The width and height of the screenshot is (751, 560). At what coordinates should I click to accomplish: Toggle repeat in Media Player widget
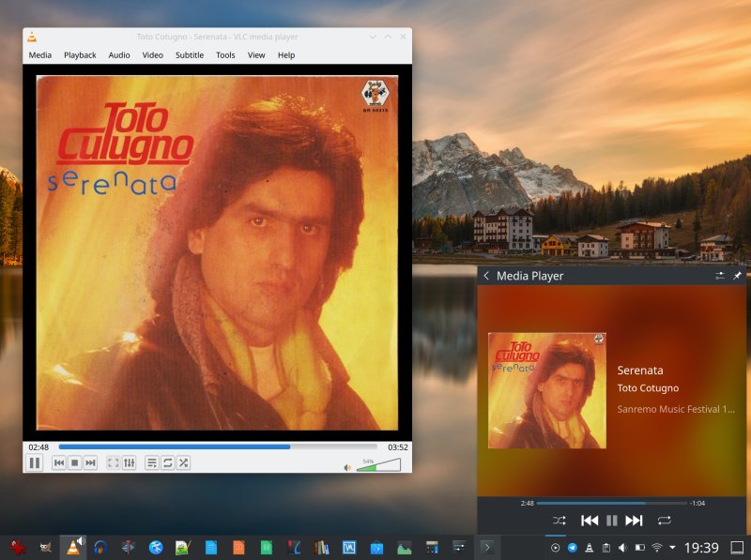point(665,521)
